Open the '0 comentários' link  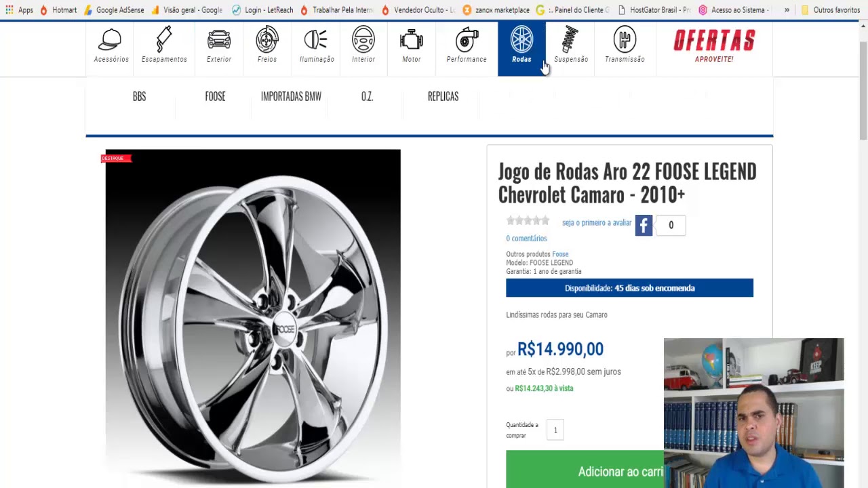tap(526, 239)
